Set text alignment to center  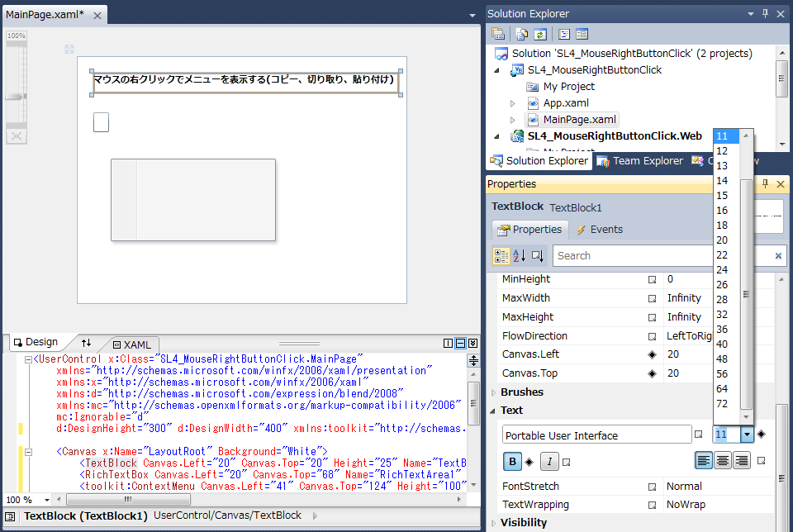click(723, 460)
